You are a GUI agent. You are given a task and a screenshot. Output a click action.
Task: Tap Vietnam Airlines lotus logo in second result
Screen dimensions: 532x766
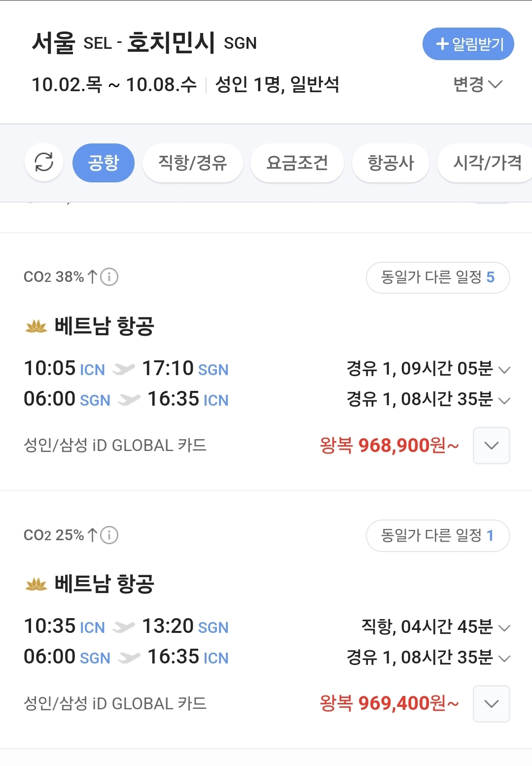point(36,584)
